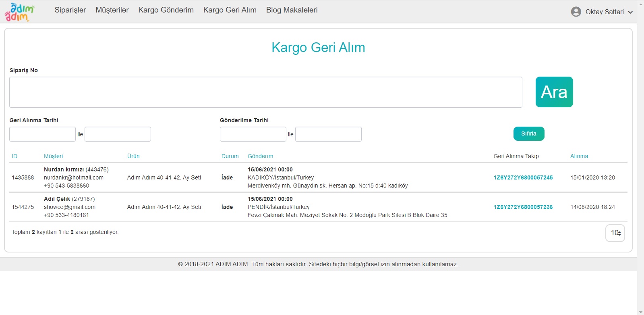The image size is (644, 315).
Task: Select Kargo Geri Alım in navigation
Action: [x=230, y=10]
